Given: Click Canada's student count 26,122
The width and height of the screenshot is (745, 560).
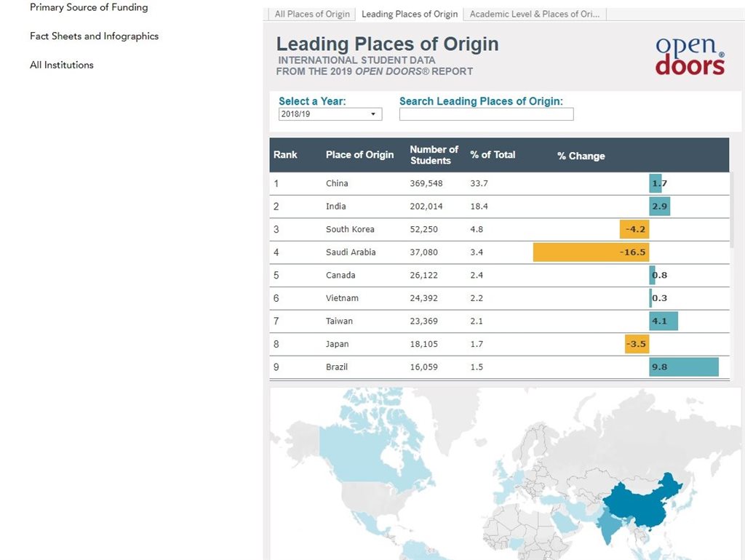Looking at the screenshot, I should [424, 276].
